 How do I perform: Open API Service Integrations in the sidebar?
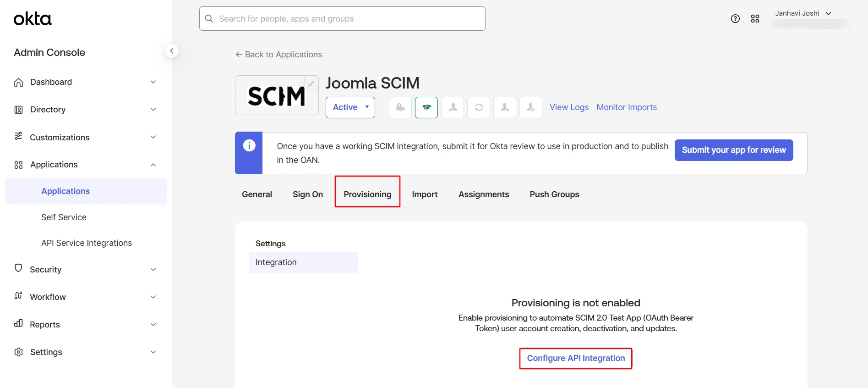tap(87, 243)
